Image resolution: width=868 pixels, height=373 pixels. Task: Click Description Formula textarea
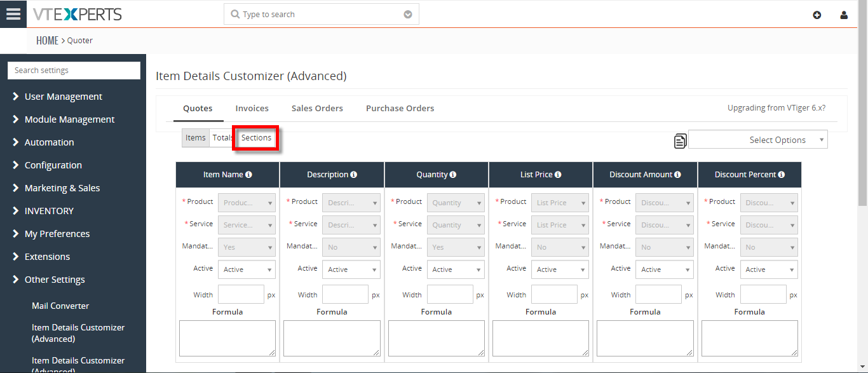pyautogui.click(x=332, y=338)
